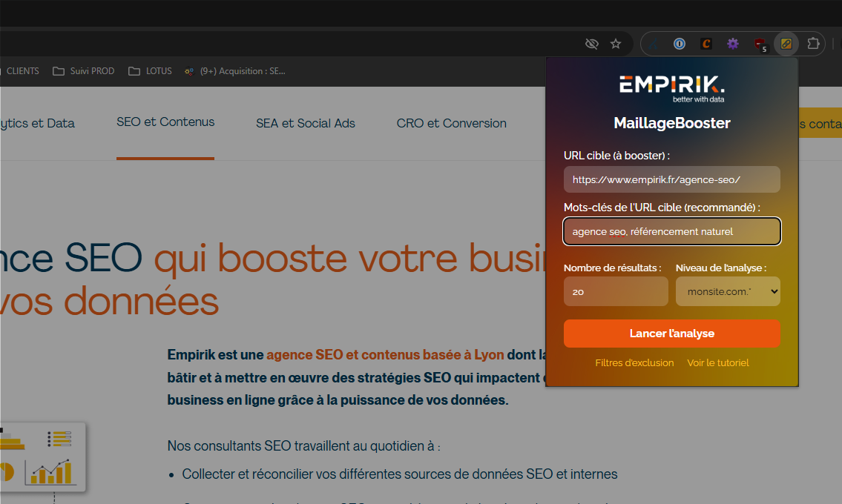The width and height of the screenshot is (842, 504).
Task: Select the SEA et Social Ads nav tab
Action: pyautogui.click(x=306, y=124)
